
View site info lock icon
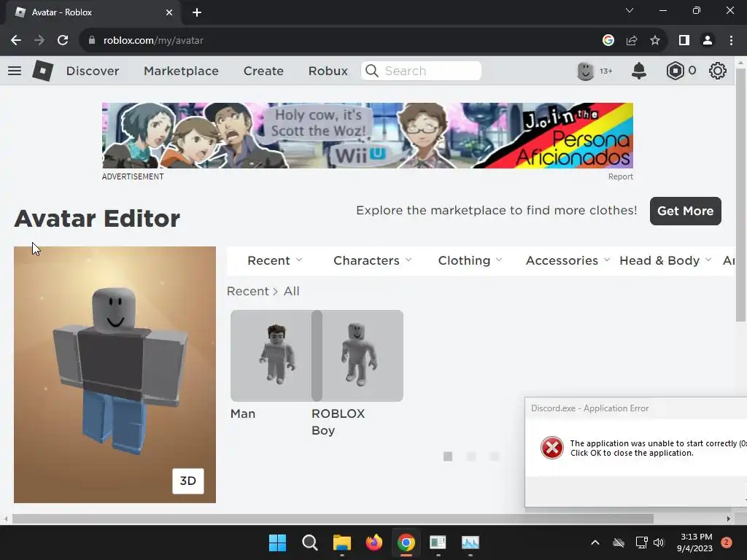coord(92,41)
